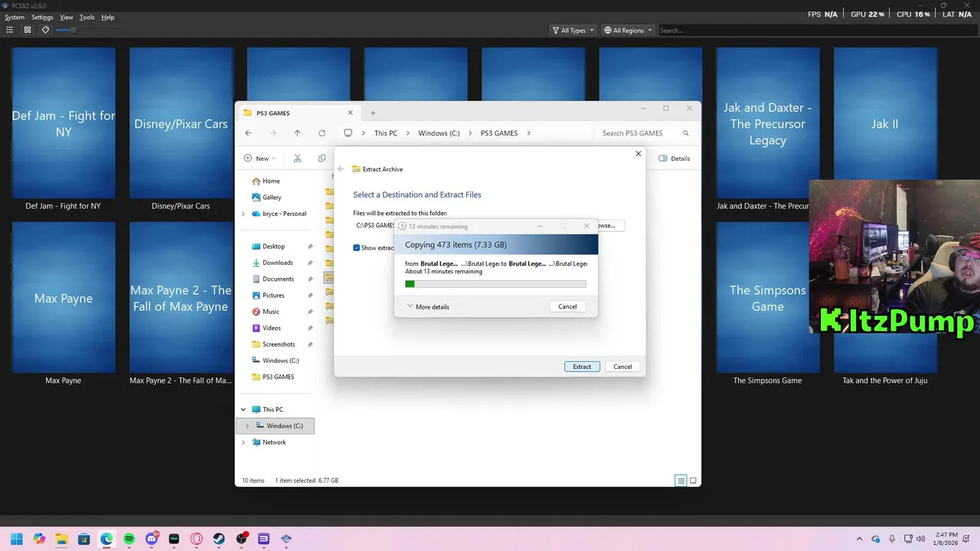Open the Windows Start menu
This screenshot has height=551, width=980.
point(16,539)
